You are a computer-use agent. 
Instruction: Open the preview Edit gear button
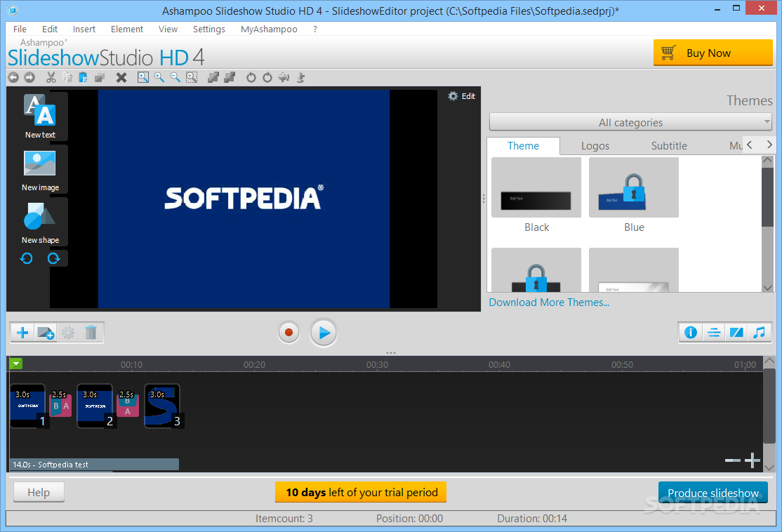462,96
